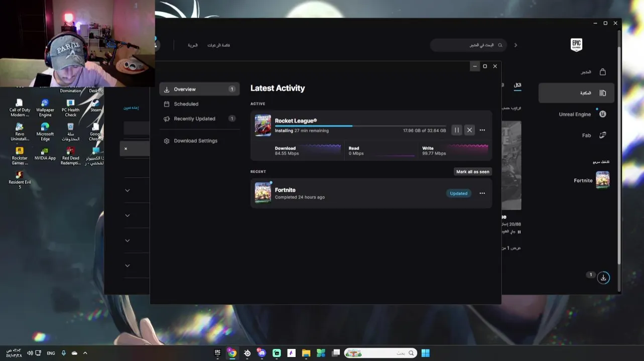Open Wallpaper Engine desktop shortcut
The height and width of the screenshot is (361, 644).
click(45, 108)
